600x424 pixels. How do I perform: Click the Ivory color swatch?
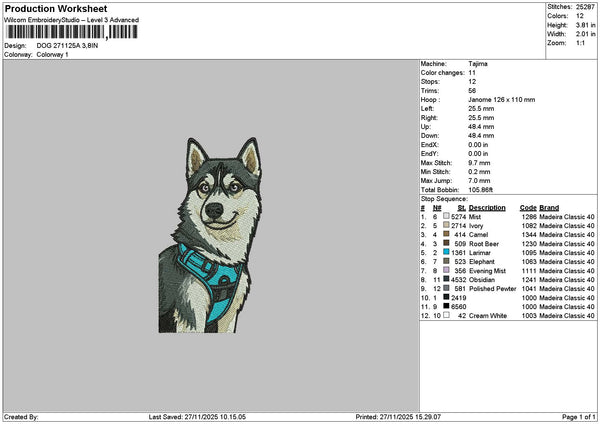coord(446,225)
